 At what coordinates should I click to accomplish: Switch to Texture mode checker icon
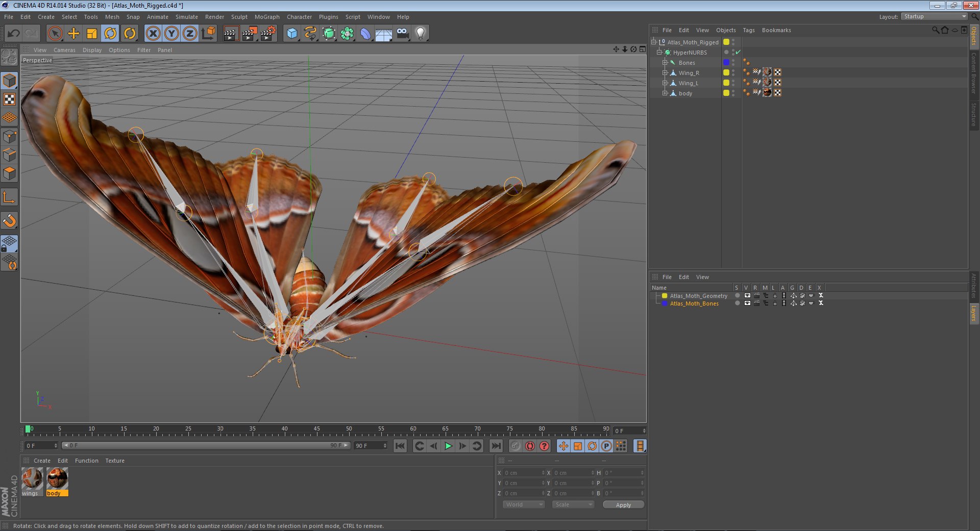pyautogui.click(x=10, y=99)
